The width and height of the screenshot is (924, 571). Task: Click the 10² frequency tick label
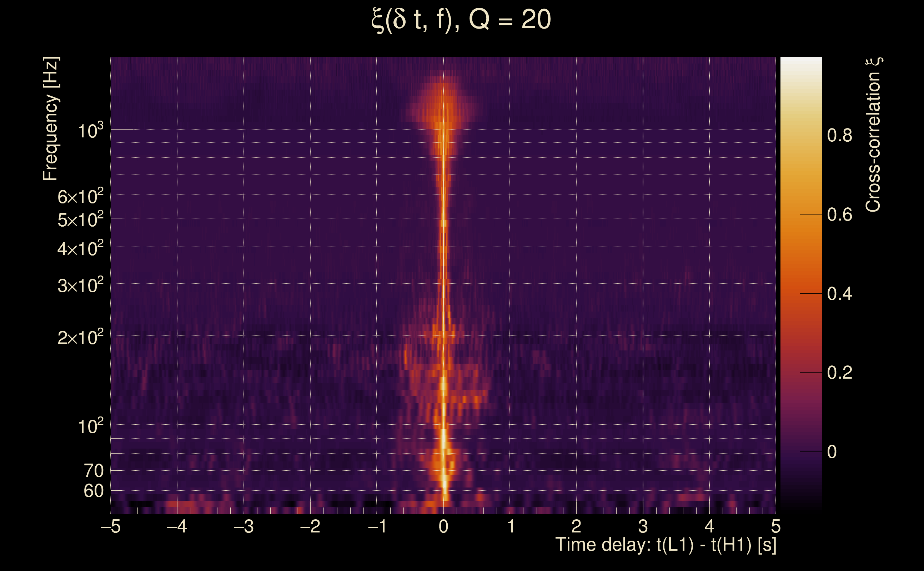click(x=90, y=426)
